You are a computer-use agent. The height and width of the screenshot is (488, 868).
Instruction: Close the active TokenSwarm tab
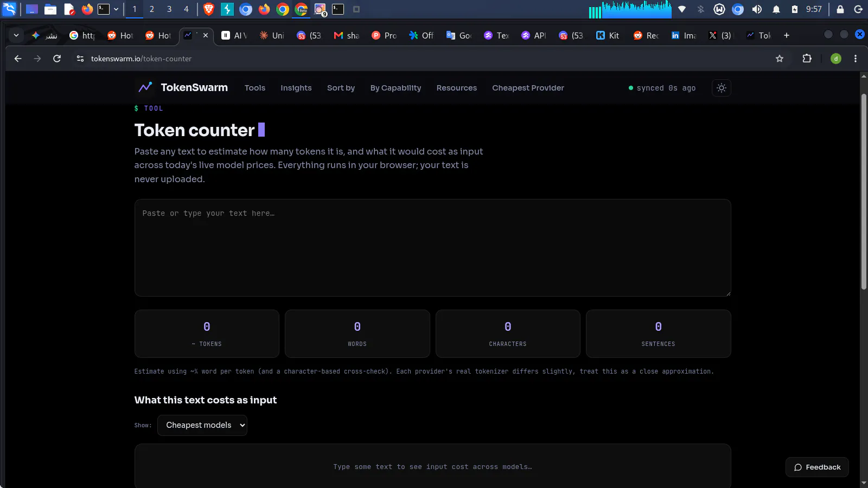[x=206, y=35]
